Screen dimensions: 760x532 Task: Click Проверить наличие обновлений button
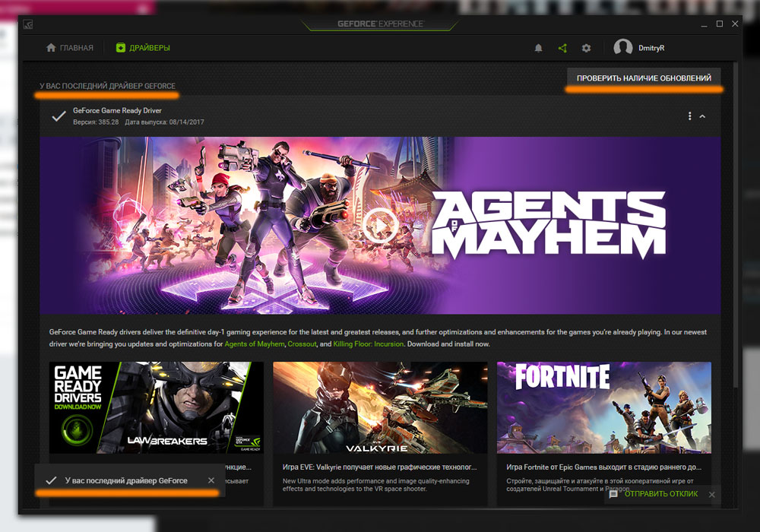pyautogui.click(x=644, y=78)
